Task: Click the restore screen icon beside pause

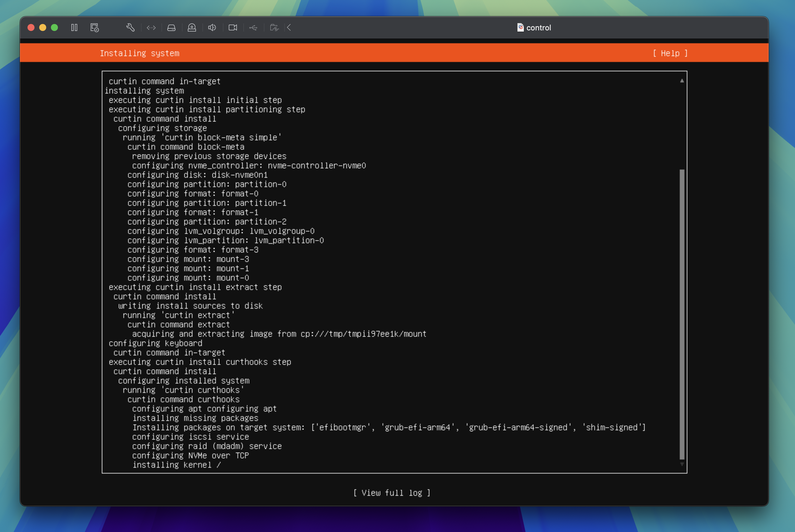Action: tap(94, 27)
